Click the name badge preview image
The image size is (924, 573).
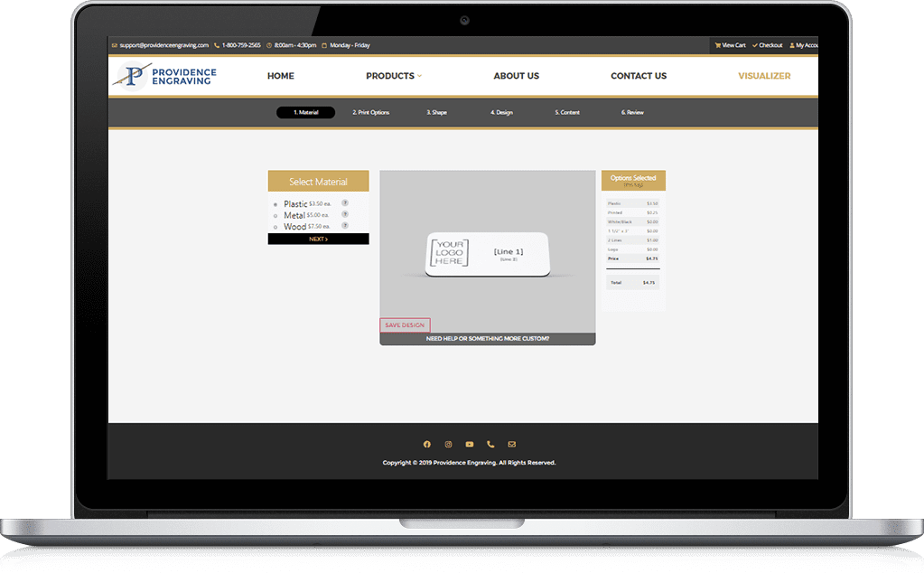pos(488,254)
